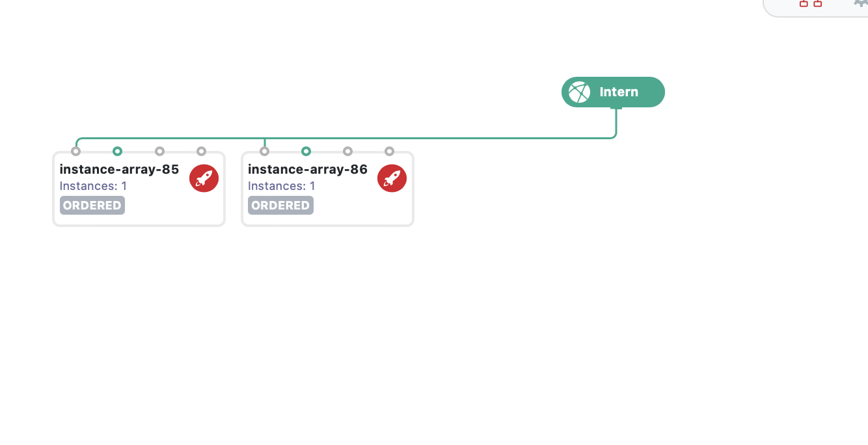Click the ORDERED badge on instance-array-86
This screenshot has height=445, width=868.
280,206
